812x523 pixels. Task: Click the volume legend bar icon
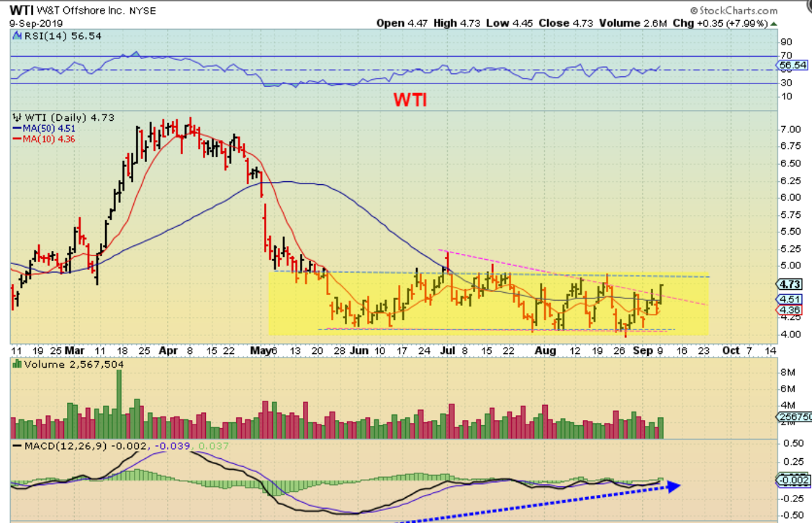[x=17, y=364]
